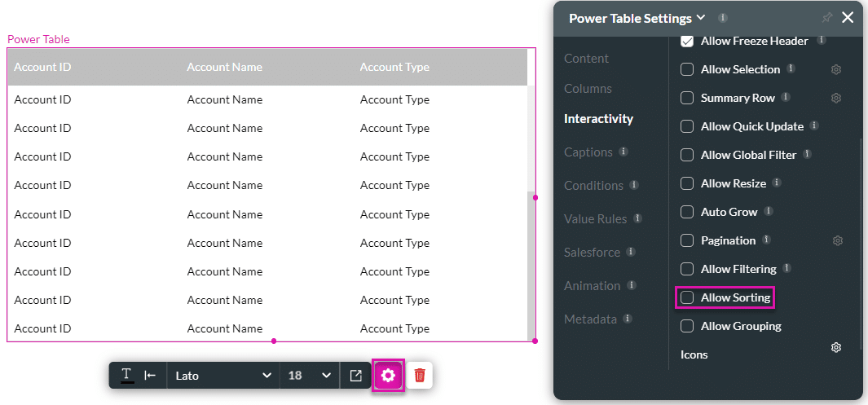Pin the Power Table Settings panel
868x405 pixels.
tap(826, 18)
